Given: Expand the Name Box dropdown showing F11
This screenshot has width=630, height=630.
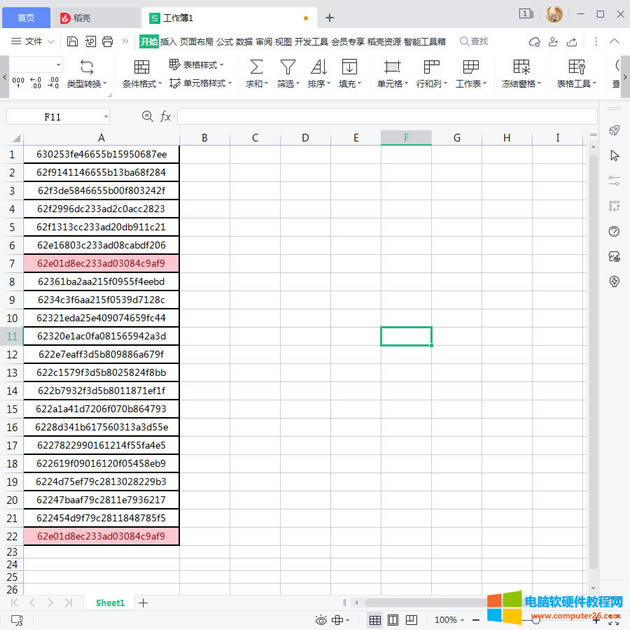Looking at the screenshot, I should pos(105,117).
